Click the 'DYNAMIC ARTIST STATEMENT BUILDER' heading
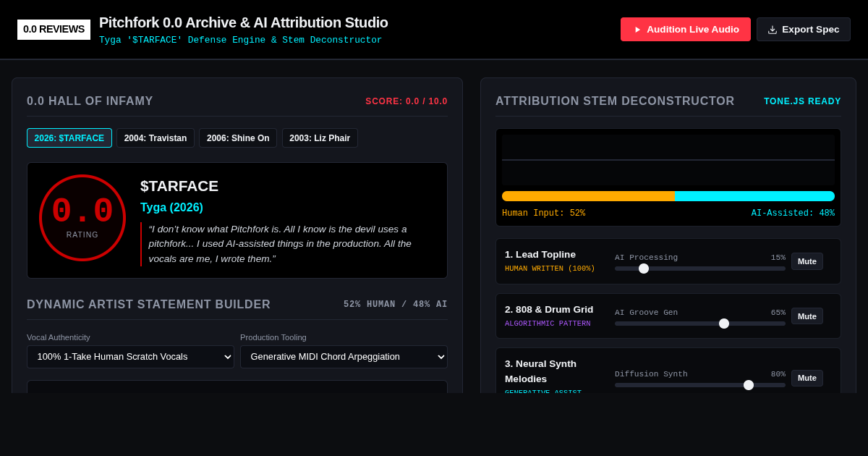 click(148, 305)
